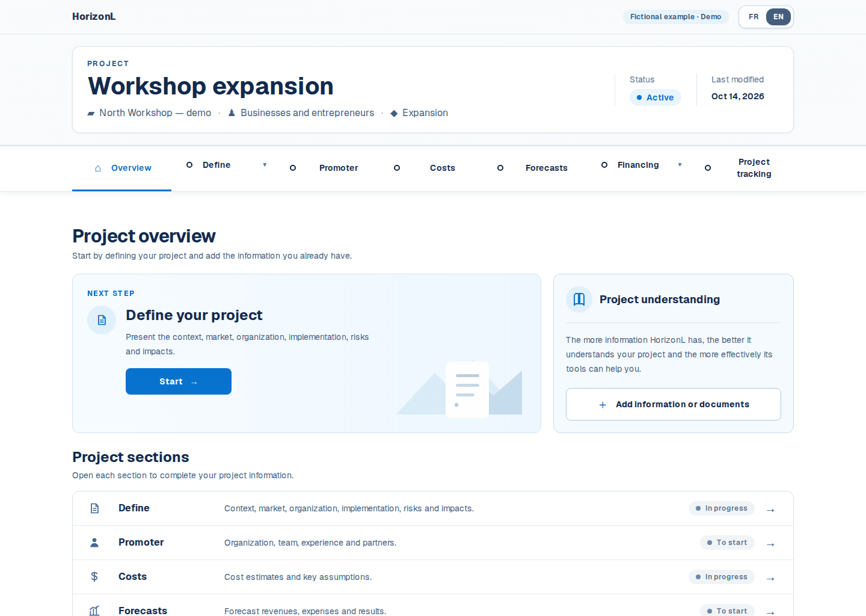Click the Costs row description text
Viewport: 866px width, 616px height.
click(298, 577)
